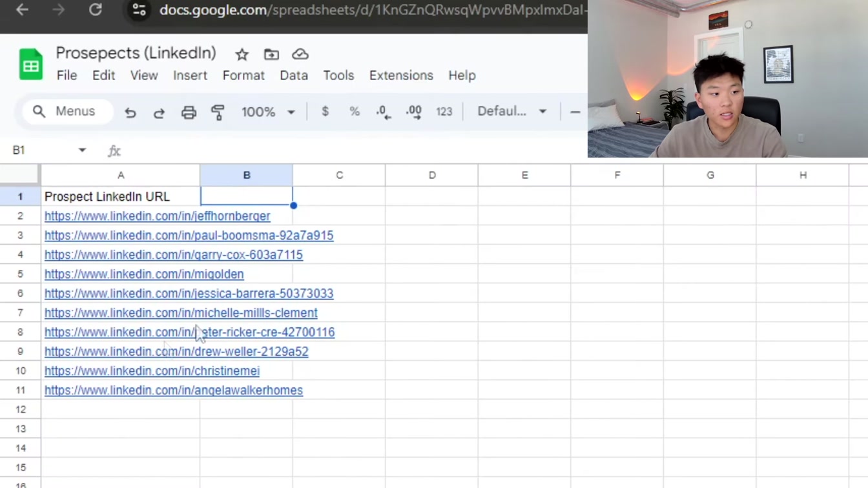This screenshot has height=488, width=868.
Task: Open the migolden LinkedIn link
Action: [144, 274]
